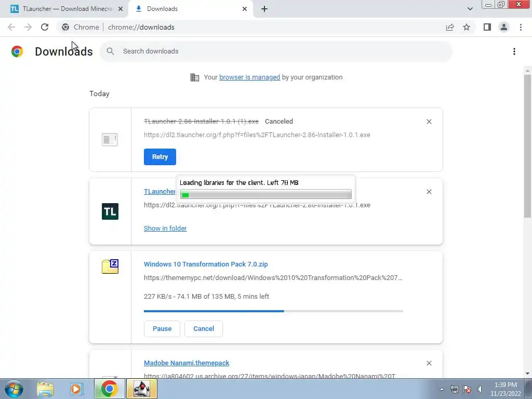Image resolution: width=532 pixels, height=399 pixels.
Task: Reload the downloads page
Action: point(45,27)
